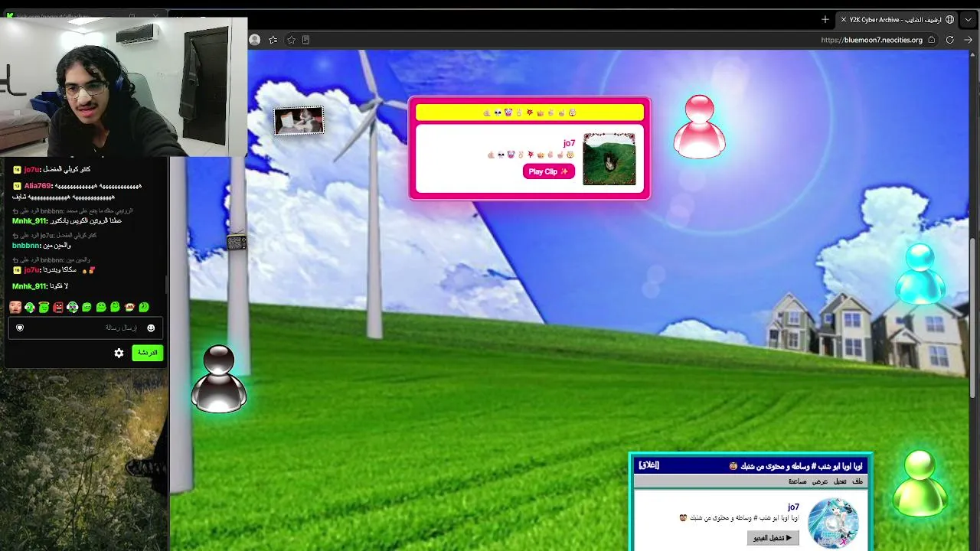Reload the page
The width and height of the screenshot is (980, 551).
(950, 40)
